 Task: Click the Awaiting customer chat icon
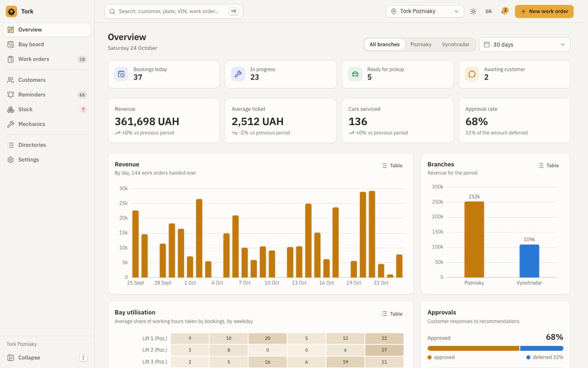472,74
